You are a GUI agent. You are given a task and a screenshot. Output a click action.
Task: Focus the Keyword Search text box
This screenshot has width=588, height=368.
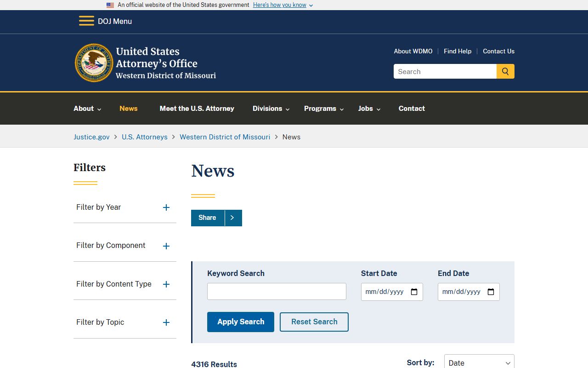pyautogui.click(x=277, y=292)
